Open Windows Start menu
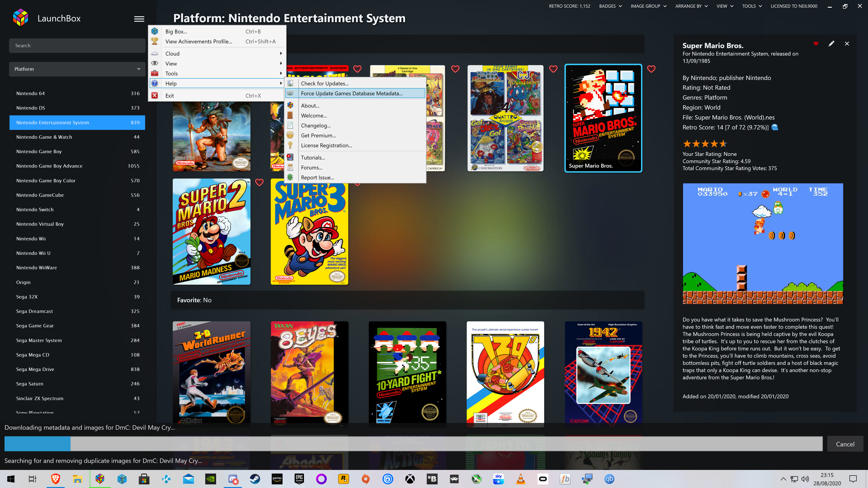Viewport: 868px width, 488px height. point(11,479)
